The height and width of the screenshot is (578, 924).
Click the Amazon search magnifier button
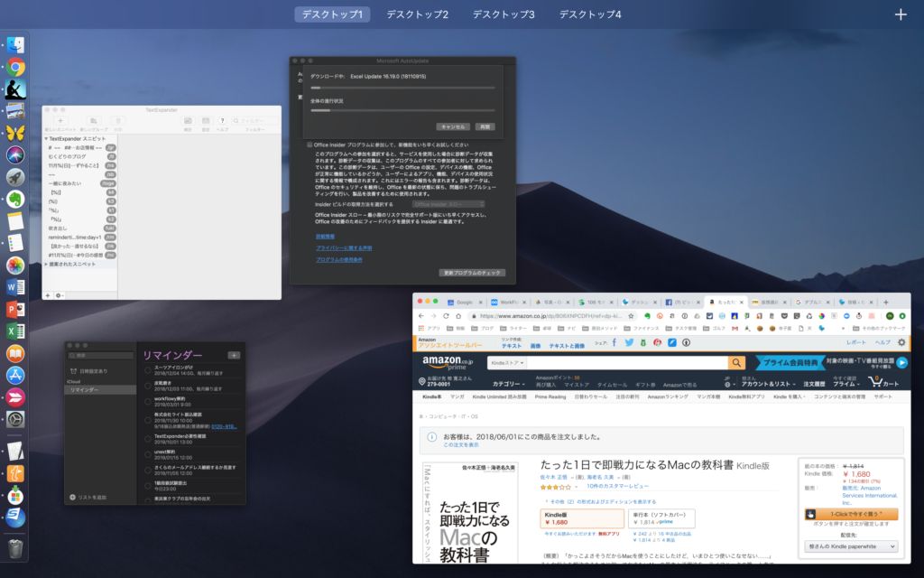736,363
